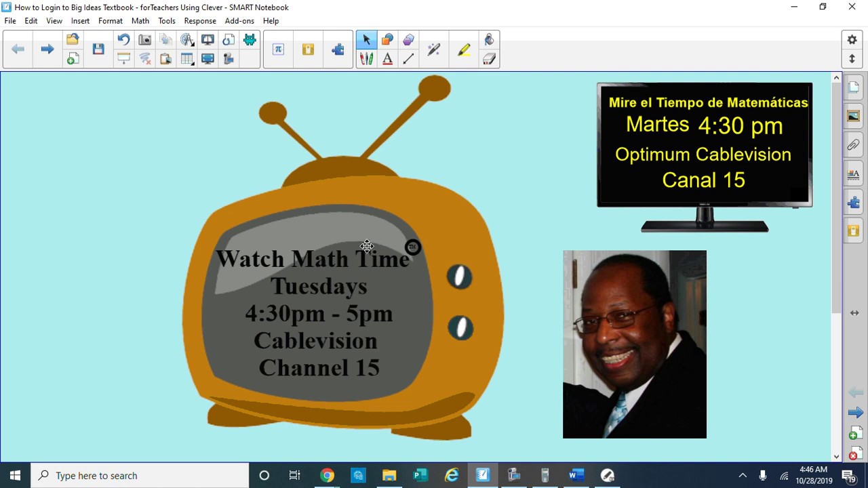Open the Properties tab in the sidebar
This screenshot has height=488, width=868.
coord(854,174)
